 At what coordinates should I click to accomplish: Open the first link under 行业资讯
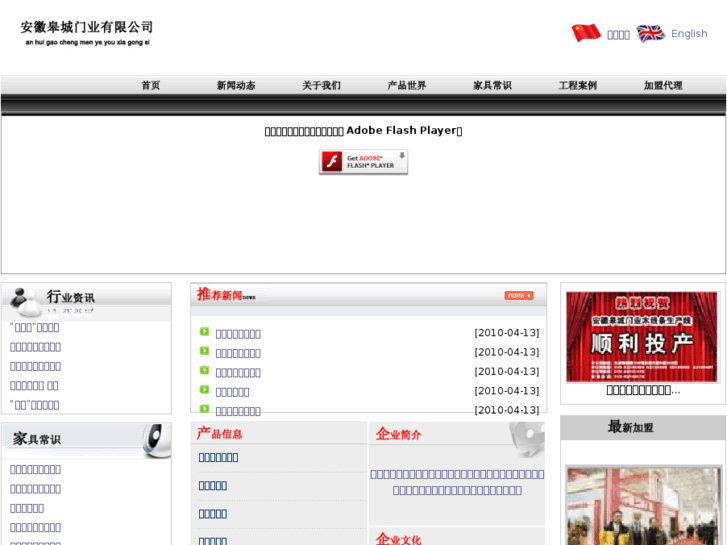pos(35,327)
